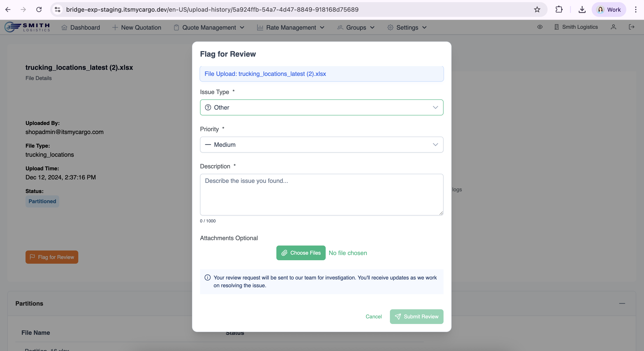Open the browser downloads icon
The height and width of the screenshot is (351, 644).
[582, 10]
